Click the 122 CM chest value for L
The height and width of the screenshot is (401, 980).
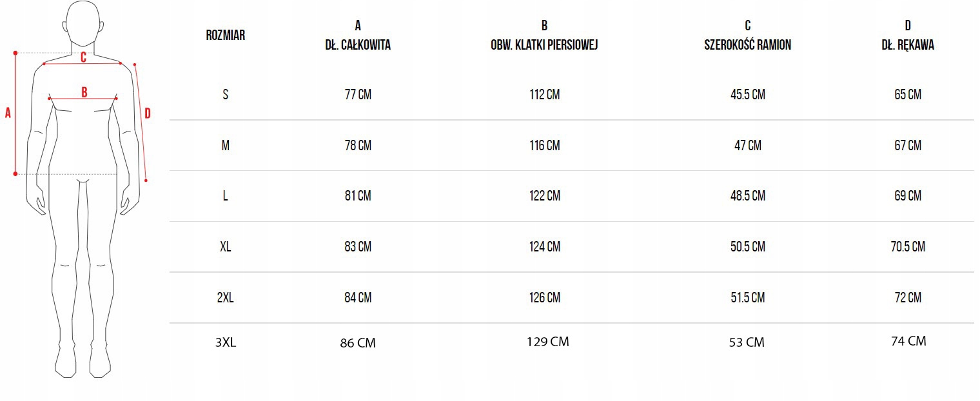[x=545, y=196]
